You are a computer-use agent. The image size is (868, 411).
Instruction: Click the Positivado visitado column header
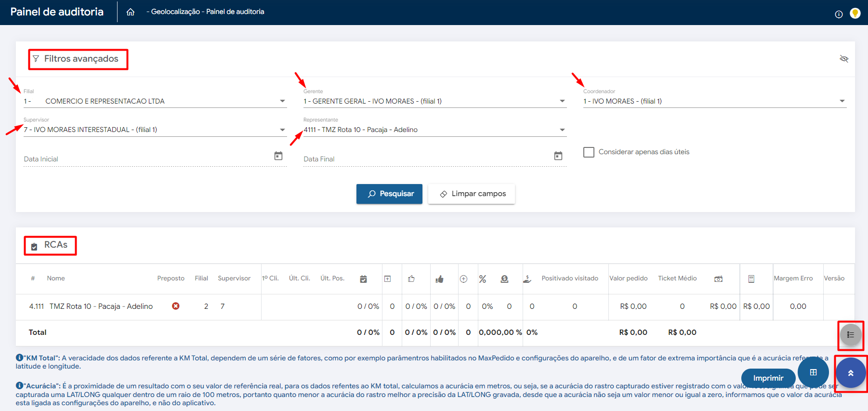pyautogui.click(x=569, y=278)
